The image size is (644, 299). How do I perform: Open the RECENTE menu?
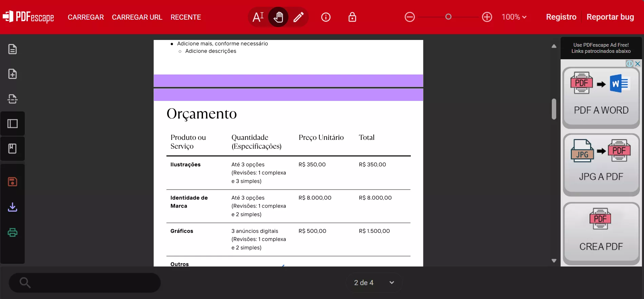click(x=186, y=17)
